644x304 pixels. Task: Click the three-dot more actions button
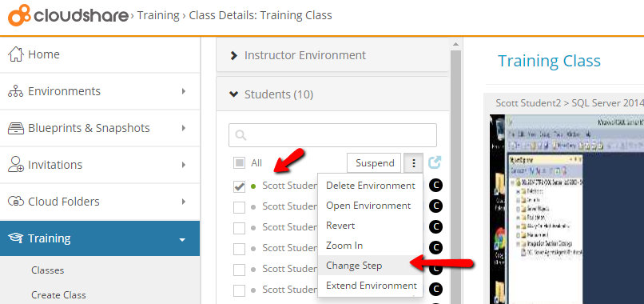click(x=414, y=163)
